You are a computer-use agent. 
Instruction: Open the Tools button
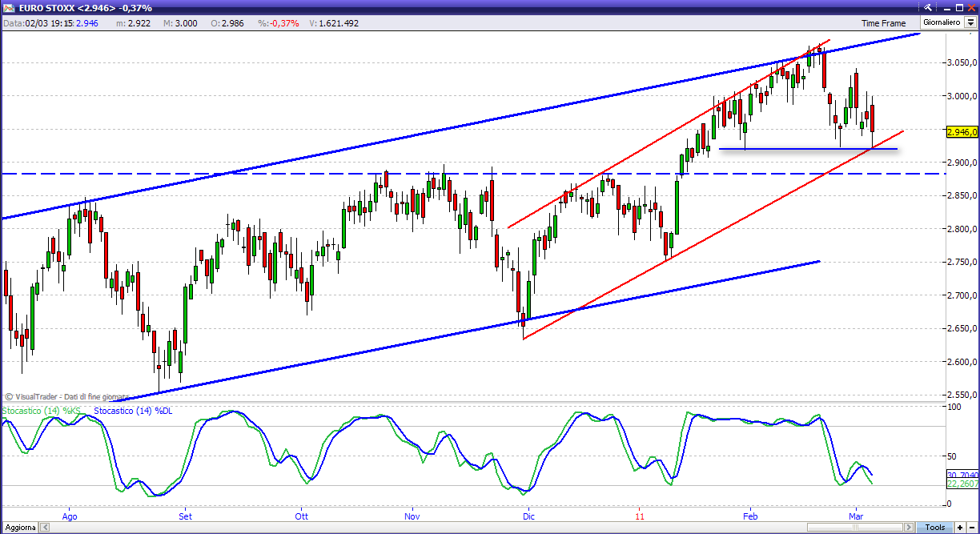tap(935, 527)
